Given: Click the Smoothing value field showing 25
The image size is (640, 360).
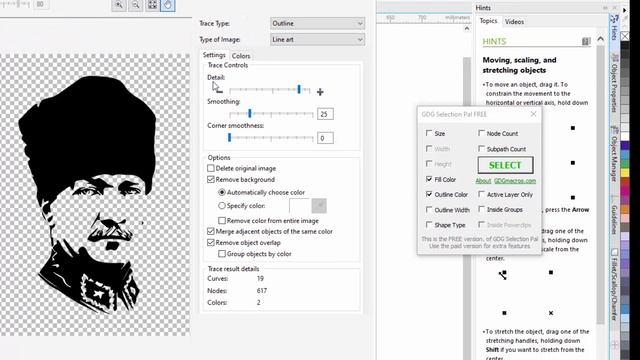Looking at the screenshot, I should [325, 114].
